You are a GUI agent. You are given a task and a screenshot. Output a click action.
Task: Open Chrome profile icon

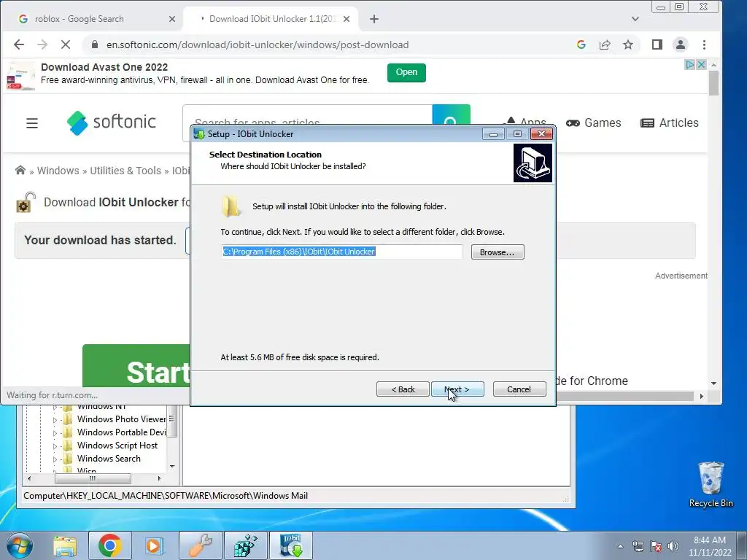[x=681, y=44]
